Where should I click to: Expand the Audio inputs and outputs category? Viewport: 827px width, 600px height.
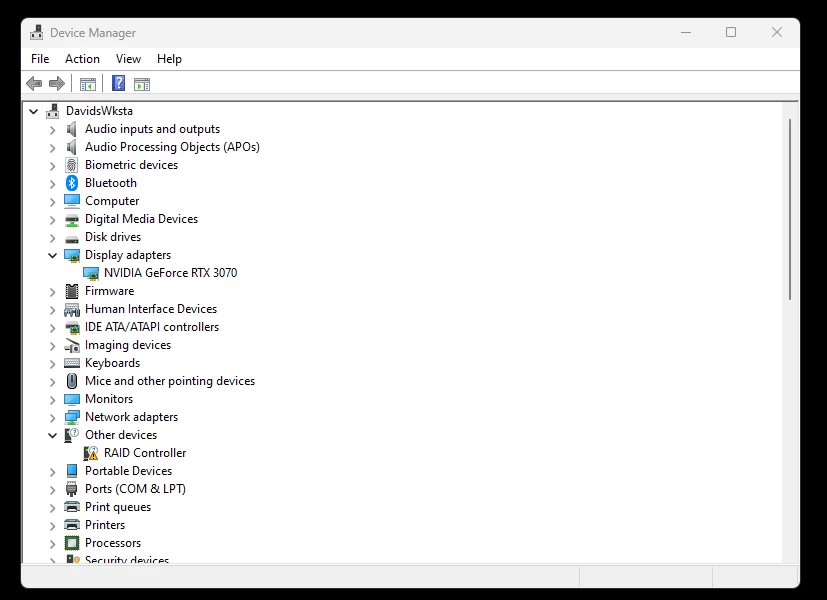click(x=52, y=130)
